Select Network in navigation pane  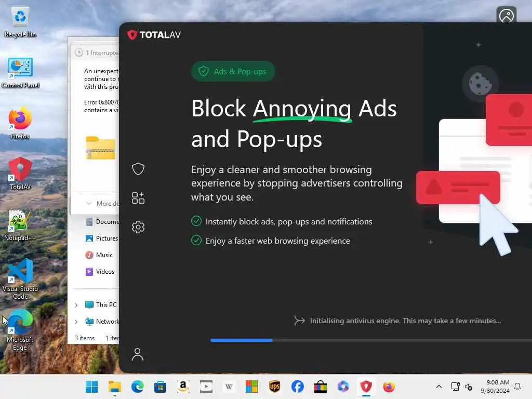[x=102, y=322]
